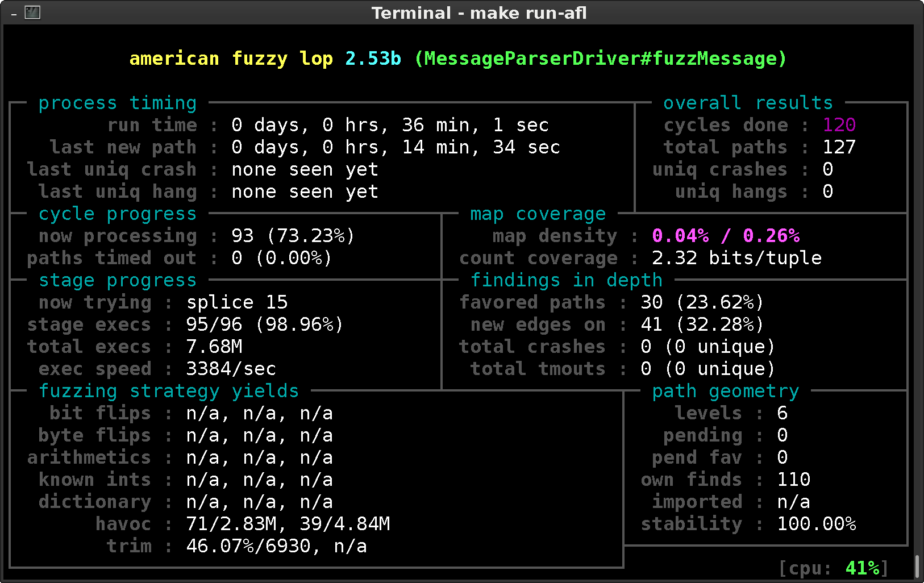Viewport: 924px width, 583px height.
Task: Click the uniq hangs value '0'
Action: [828, 191]
